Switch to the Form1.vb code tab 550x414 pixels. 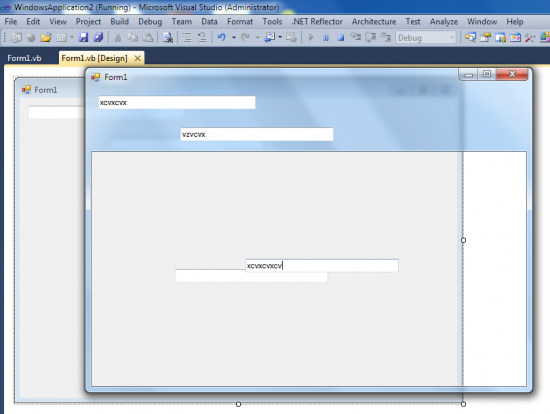(x=24, y=58)
